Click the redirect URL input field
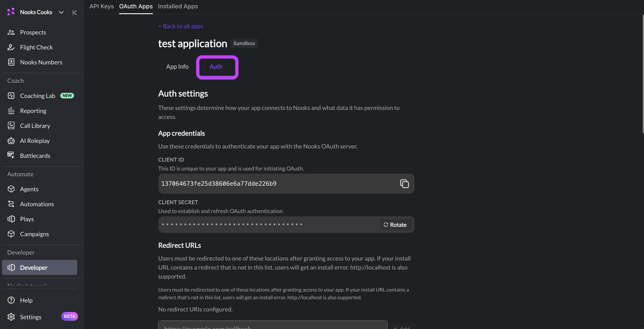This screenshot has width=644, height=329. coord(273,325)
